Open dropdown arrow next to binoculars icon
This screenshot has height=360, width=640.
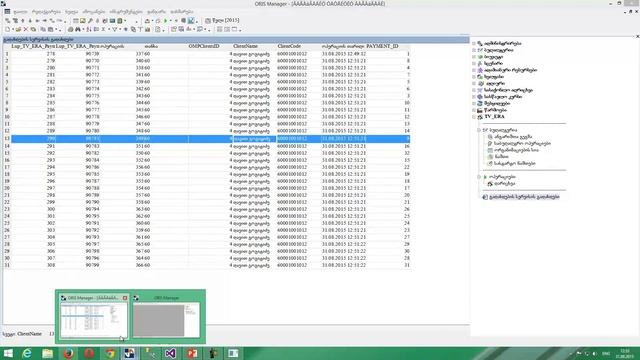83,29
